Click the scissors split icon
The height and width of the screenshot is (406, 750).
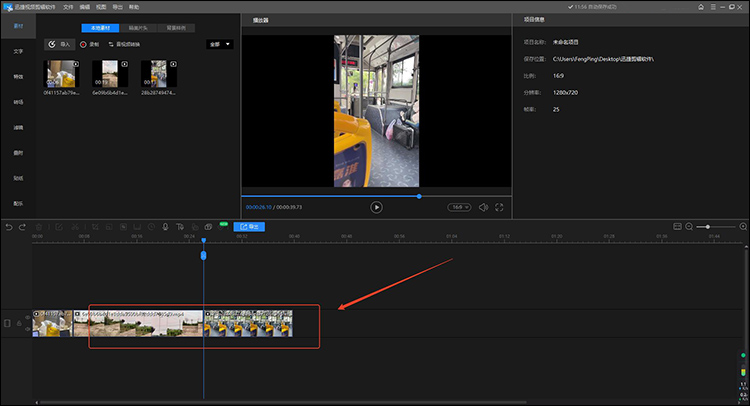point(75,227)
